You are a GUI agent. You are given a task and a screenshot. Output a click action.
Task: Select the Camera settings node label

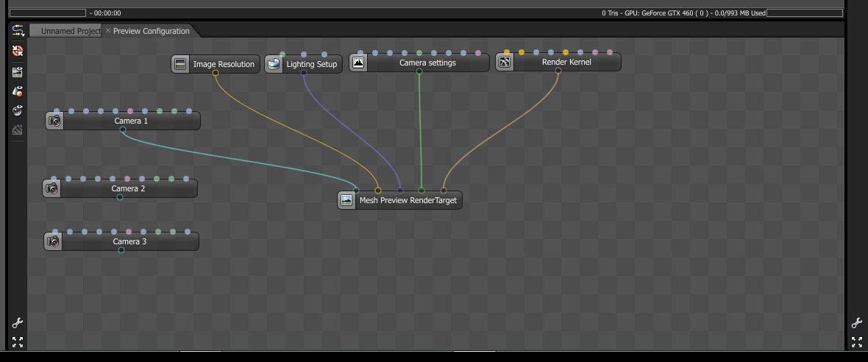tap(427, 63)
